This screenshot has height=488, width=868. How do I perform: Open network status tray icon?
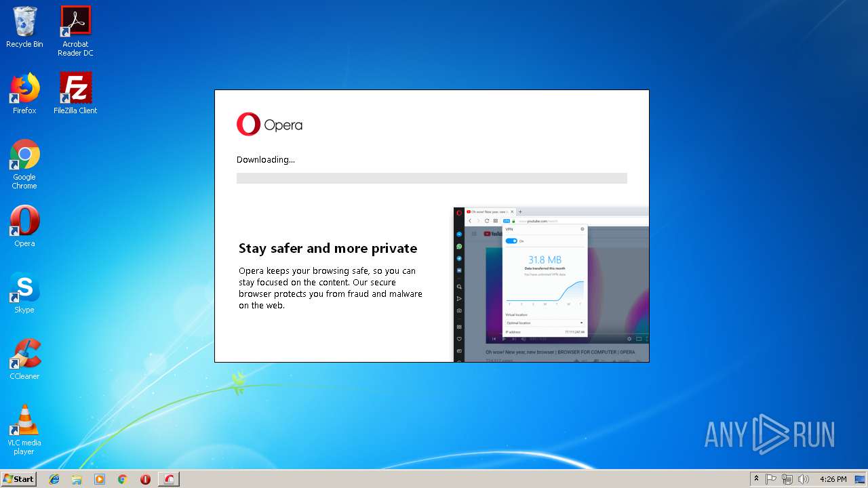pyautogui.click(x=787, y=479)
